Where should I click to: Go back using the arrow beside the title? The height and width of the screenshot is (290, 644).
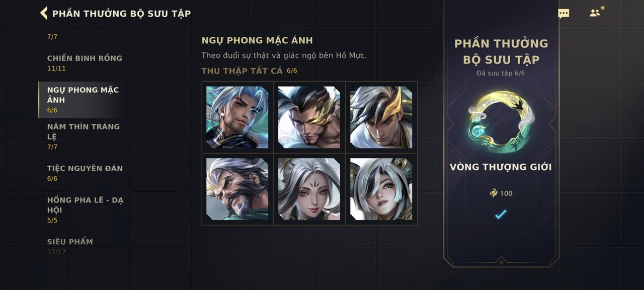point(44,13)
